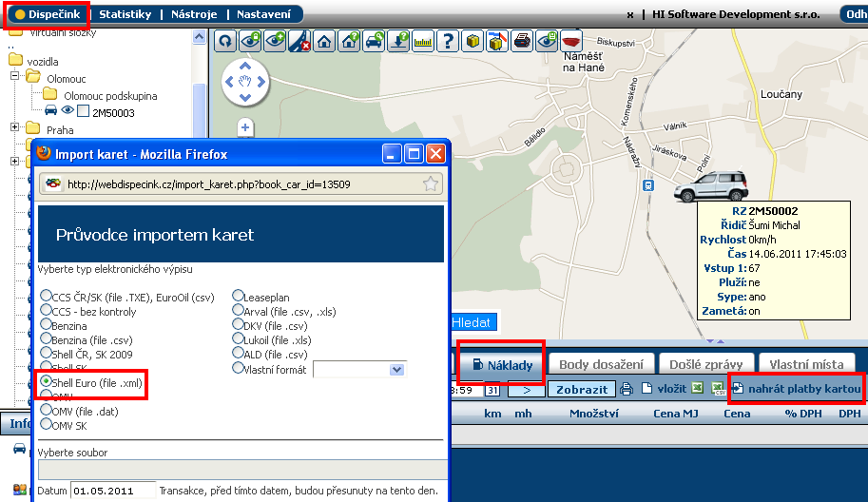Click the next day '>' button
868x502 pixels.
click(x=527, y=390)
